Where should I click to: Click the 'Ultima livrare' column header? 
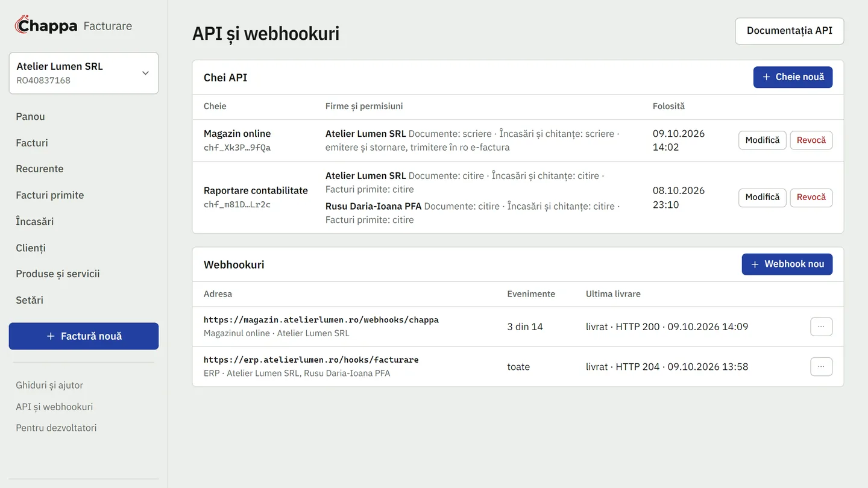pyautogui.click(x=613, y=294)
